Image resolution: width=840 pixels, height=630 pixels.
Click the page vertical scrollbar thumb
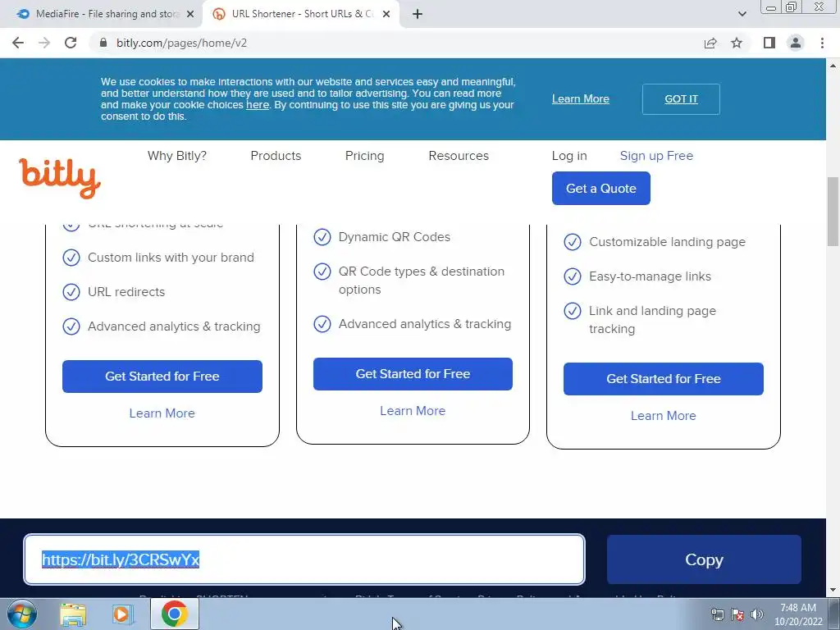click(833, 211)
